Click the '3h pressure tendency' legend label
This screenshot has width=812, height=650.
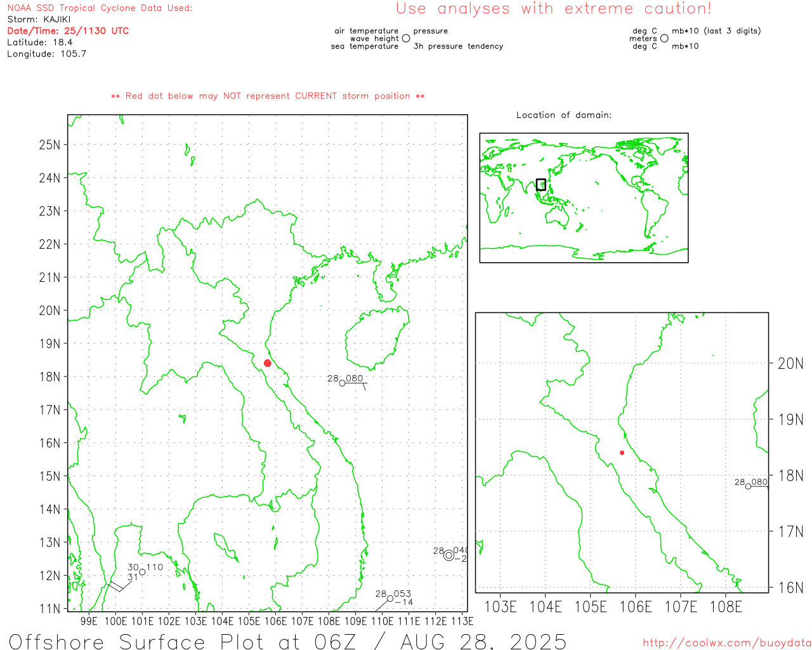458,46
